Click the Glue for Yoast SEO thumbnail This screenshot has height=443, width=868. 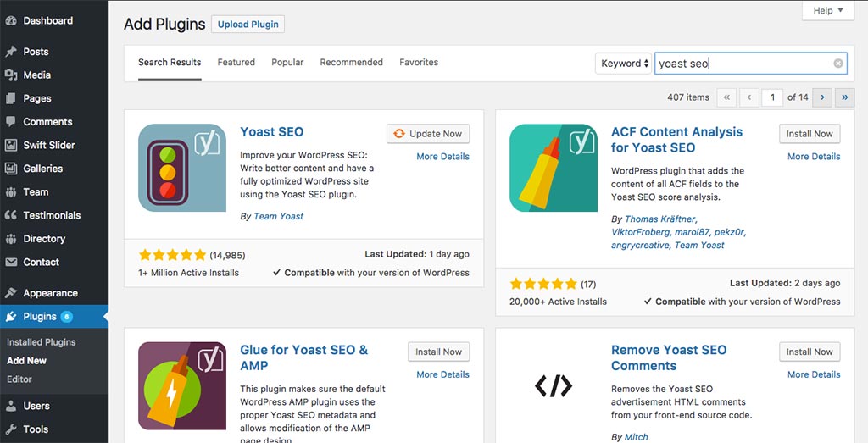coord(182,385)
